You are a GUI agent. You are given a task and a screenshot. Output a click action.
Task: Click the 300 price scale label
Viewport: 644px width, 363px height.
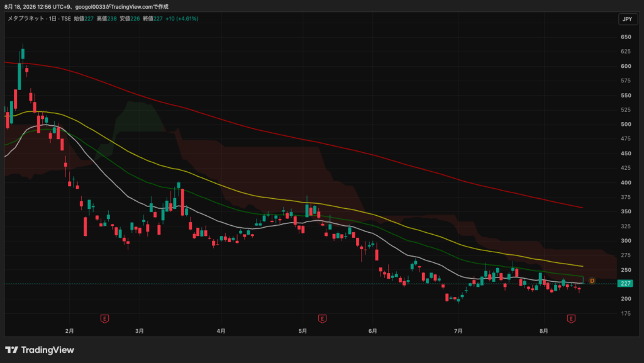tap(626, 240)
